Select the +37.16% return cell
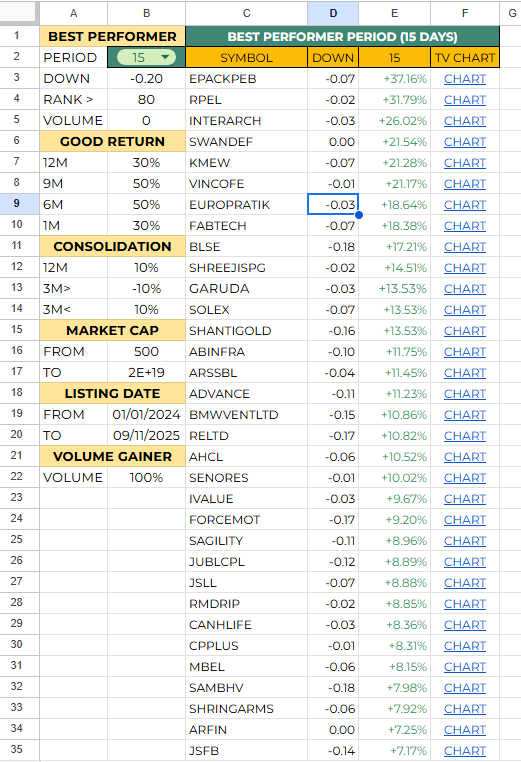Image resolution: width=521 pixels, height=762 pixels. point(395,79)
